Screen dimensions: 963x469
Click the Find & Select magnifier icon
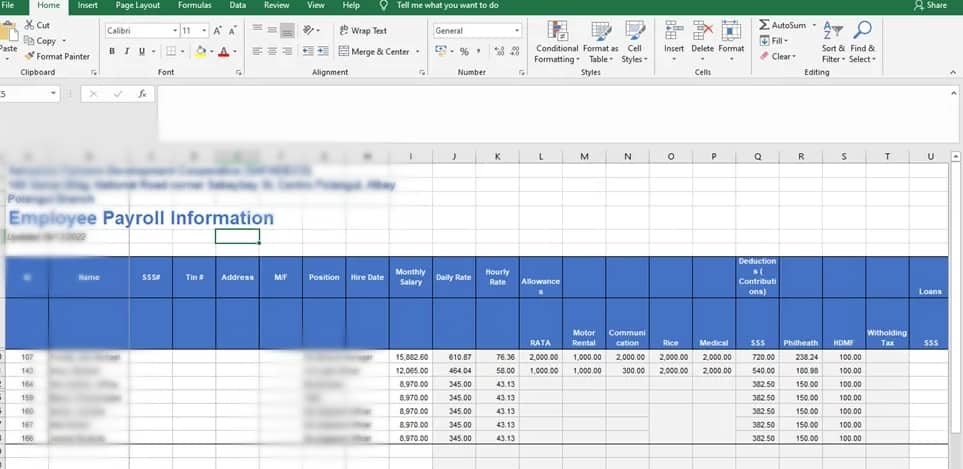(x=863, y=29)
